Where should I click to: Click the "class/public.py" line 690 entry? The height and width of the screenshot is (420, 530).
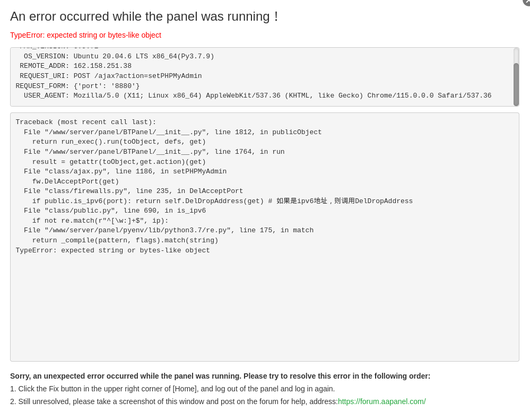tap(115, 211)
